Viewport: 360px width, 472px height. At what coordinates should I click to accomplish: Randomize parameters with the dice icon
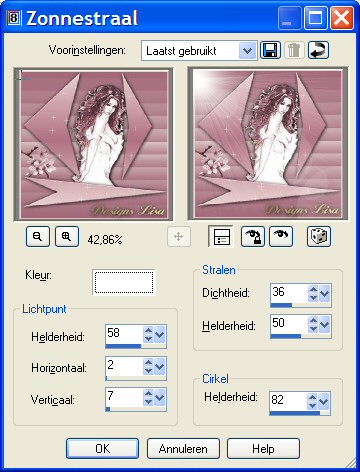click(319, 236)
